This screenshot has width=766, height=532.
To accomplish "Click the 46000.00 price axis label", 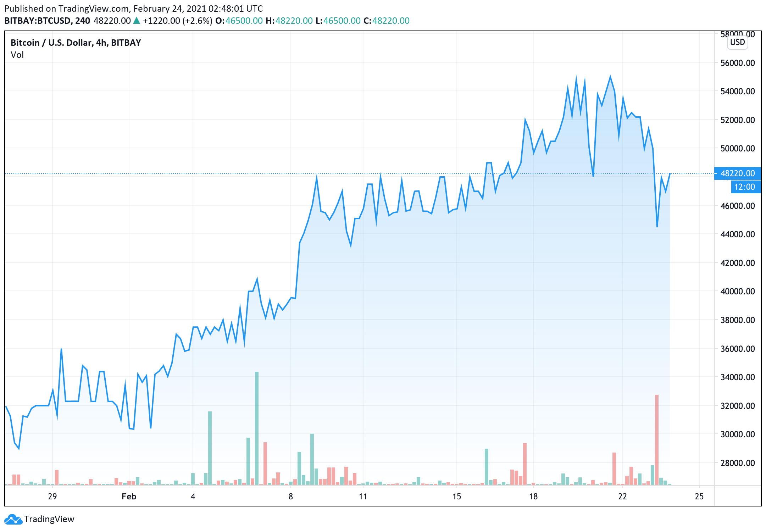I will pyautogui.click(x=738, y=206).
